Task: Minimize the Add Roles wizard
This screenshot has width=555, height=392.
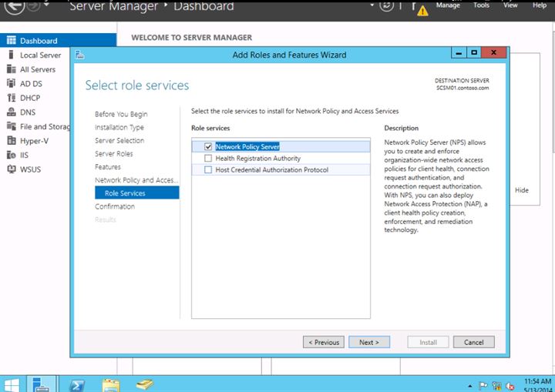Action: (459, 52)
